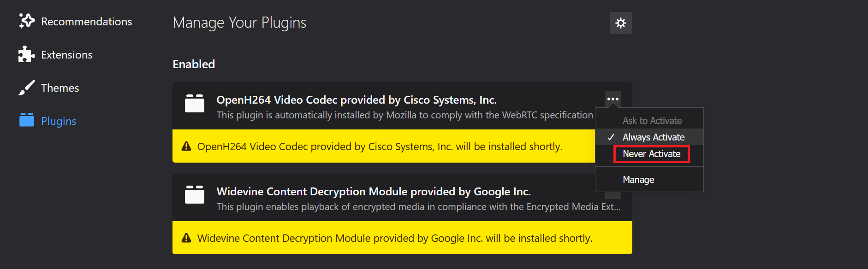This screenshot has height=269, width=868.
Task: Open Widevine Content Decryption Module title
Action: (373, 192)
